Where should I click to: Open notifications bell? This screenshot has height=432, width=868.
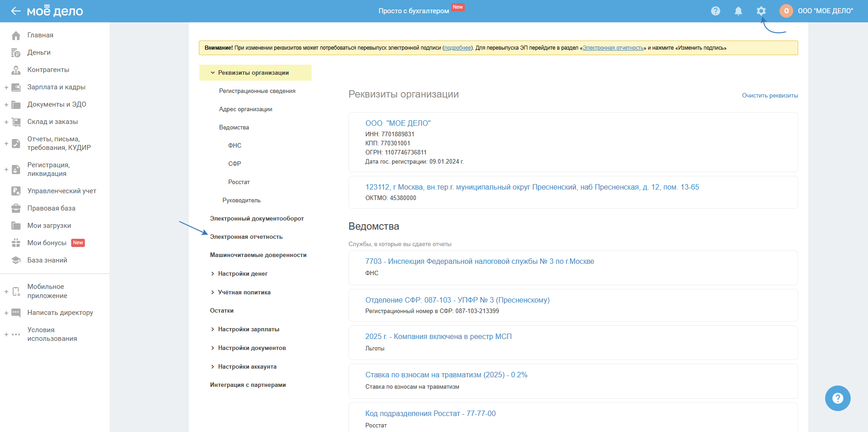coord(738,11)
